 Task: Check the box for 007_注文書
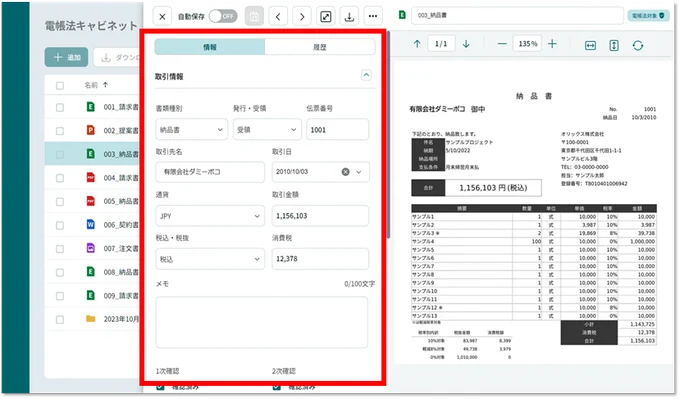[60, 249]
